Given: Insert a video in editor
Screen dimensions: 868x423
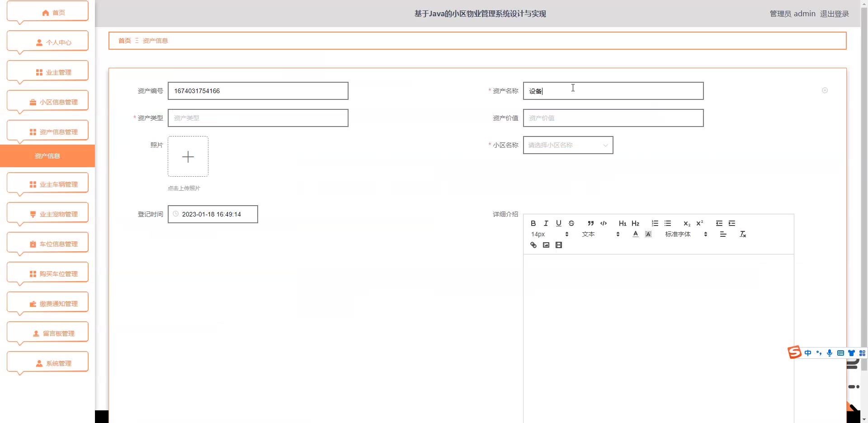Looking at the screenshot, I should (x=559, y=245).
